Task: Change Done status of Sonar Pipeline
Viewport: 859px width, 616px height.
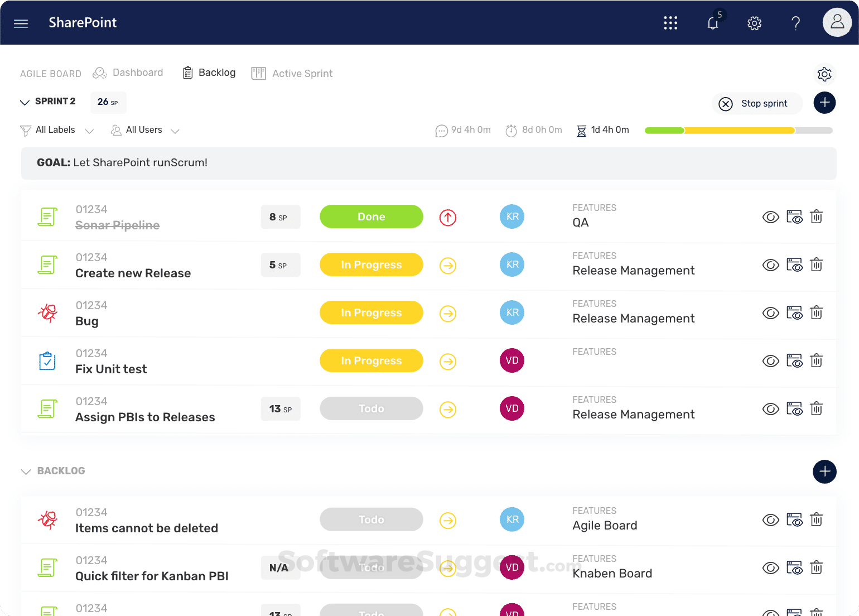Action: pyautogui.click(x=371, y=216)
